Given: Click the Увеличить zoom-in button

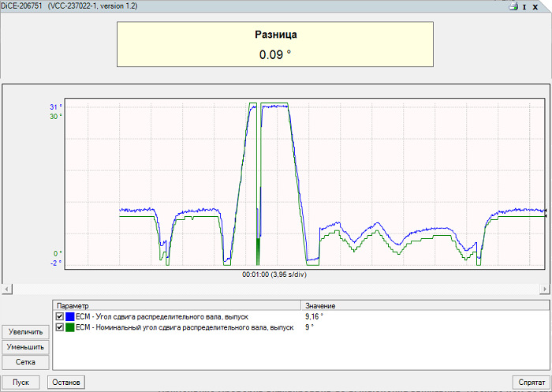Looking at the screenshot, I should pyautogui.click(x=25, y=332).
